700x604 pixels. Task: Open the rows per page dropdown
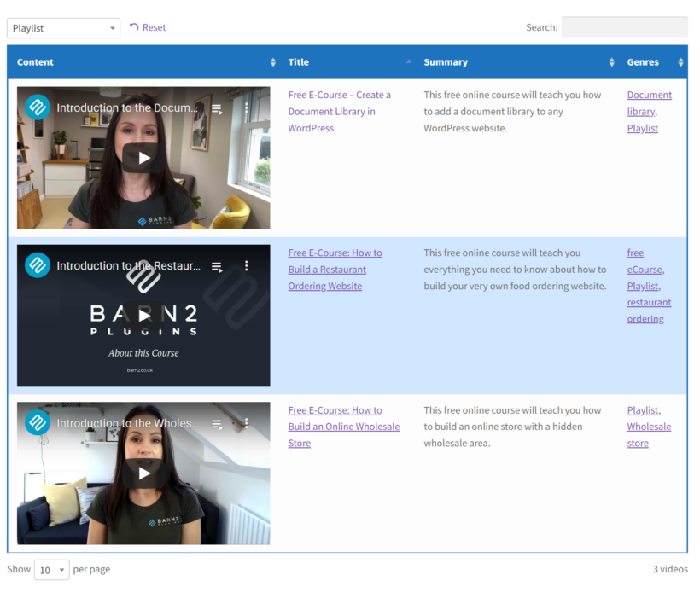click(51, 570)
